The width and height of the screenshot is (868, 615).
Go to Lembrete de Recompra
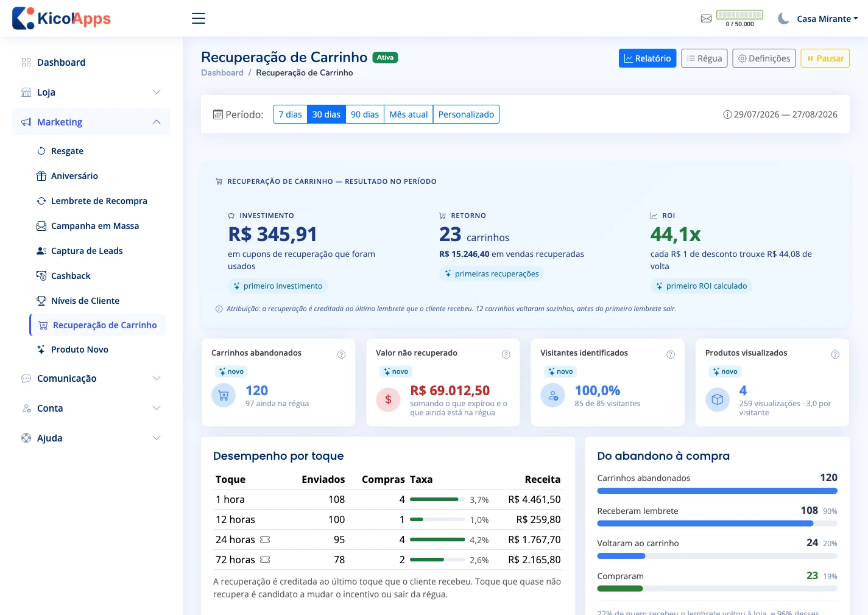[99, 201]
